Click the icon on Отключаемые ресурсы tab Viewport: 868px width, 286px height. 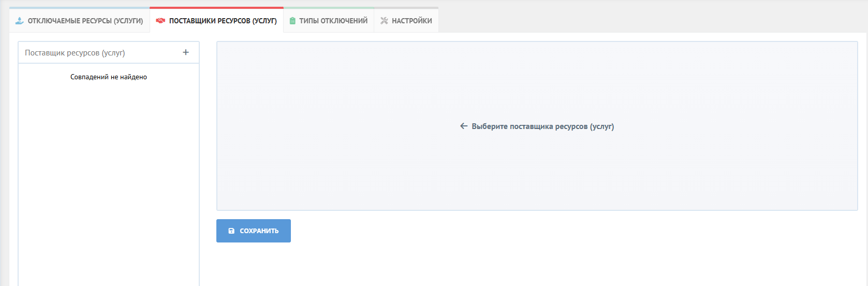(20, 21)
